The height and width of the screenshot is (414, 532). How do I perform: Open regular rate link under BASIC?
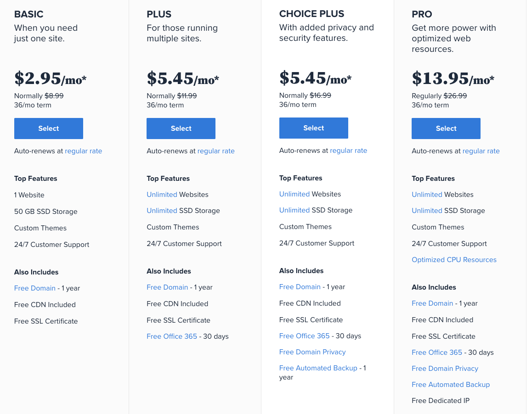coord(84,151)
